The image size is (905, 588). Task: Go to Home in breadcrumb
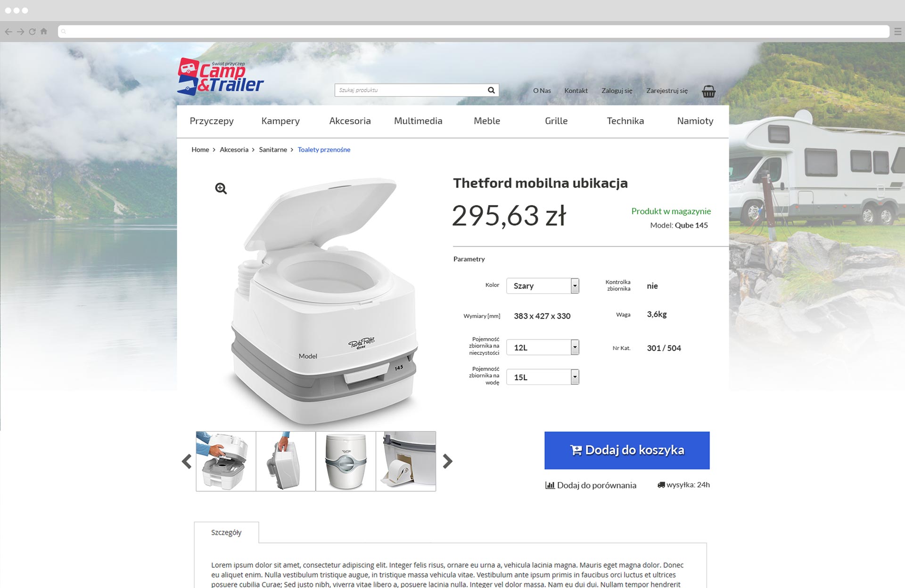coord(200,150)
